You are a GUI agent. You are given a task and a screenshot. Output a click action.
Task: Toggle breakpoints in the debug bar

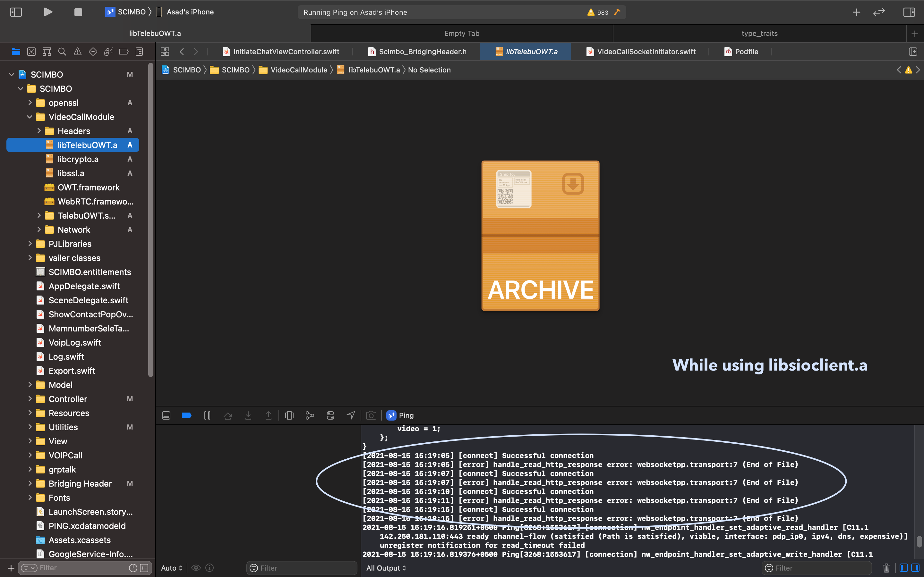tap(186, 415)
